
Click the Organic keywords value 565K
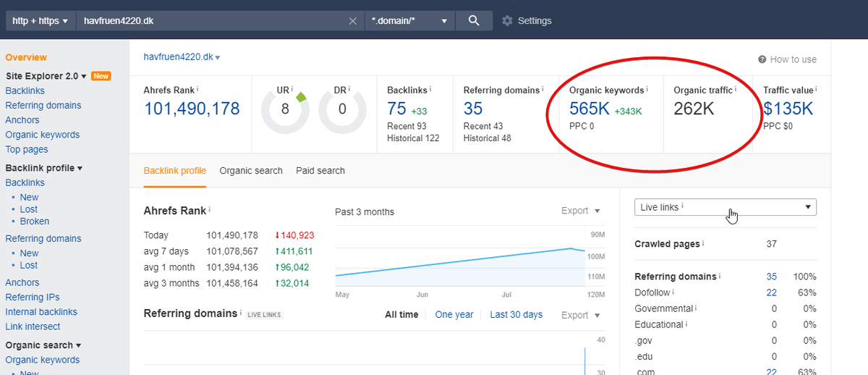590,109
